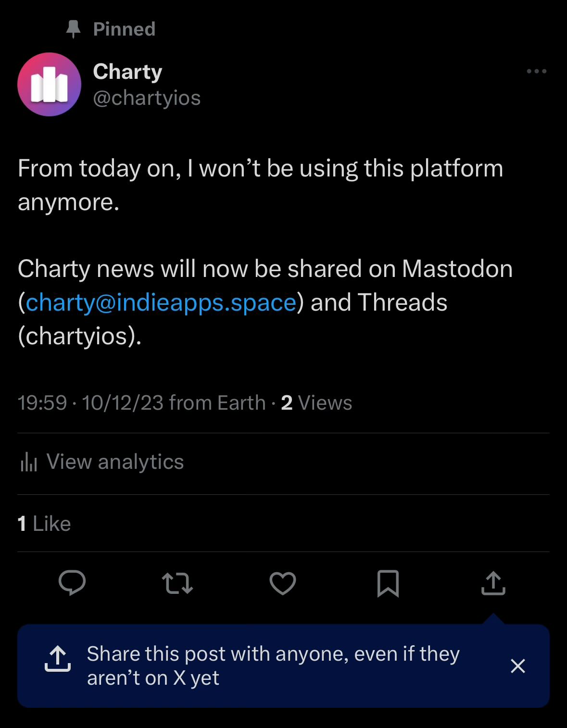Tap the reply speech bubble icon
This screenshot has height=728, width=567.
point(72,583)
